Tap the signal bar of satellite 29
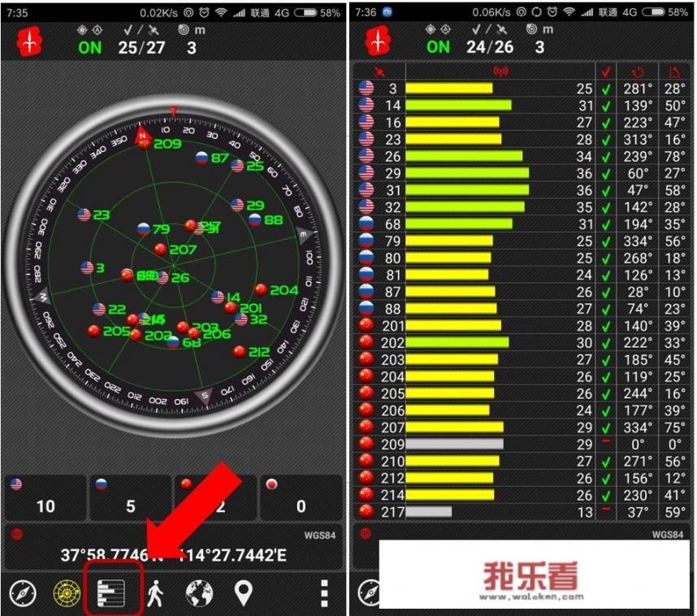697x616 pixels. (x=467, y=173)
